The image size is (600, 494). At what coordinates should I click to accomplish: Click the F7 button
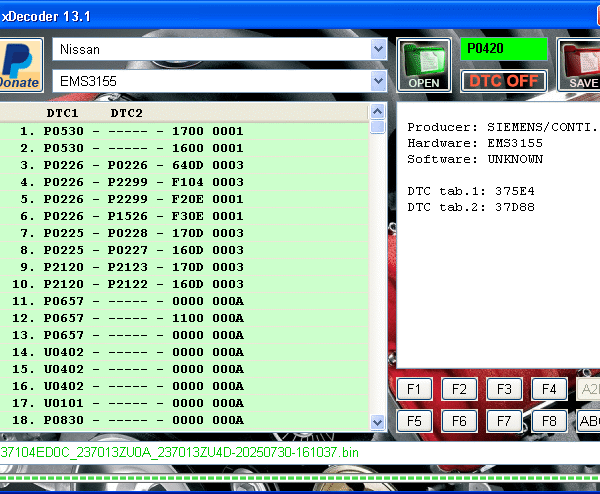click(x=504, y=421)
